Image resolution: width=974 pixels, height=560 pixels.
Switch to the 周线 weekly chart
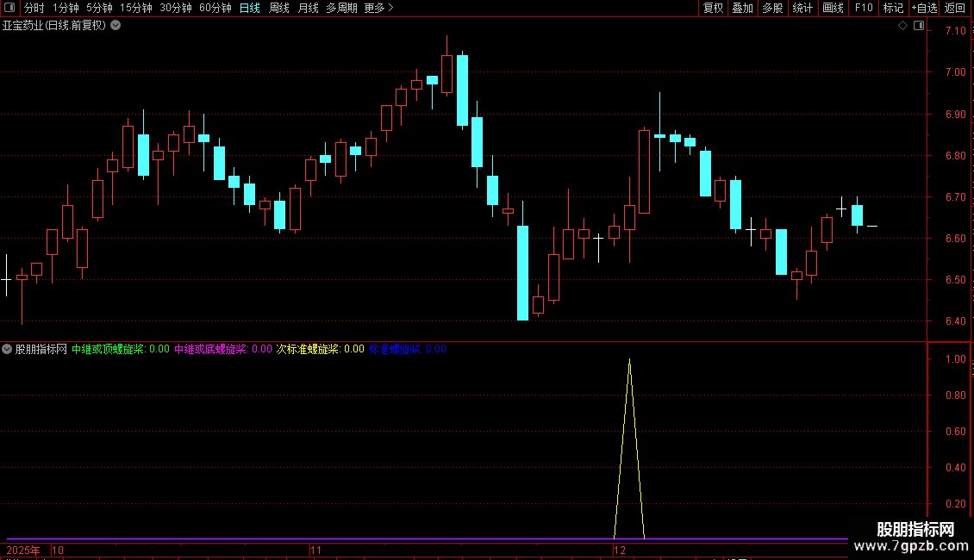[279, 8]
